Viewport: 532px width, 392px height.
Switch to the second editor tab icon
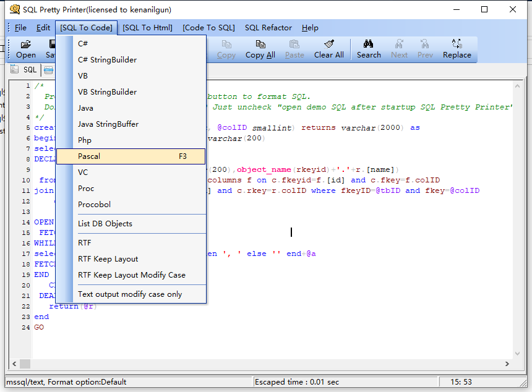48,70
